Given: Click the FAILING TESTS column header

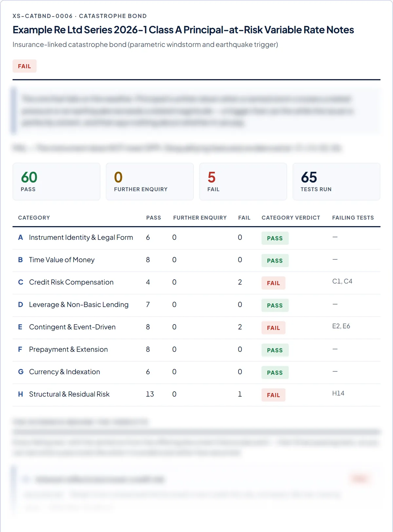Looking at the screenshot, I should (353, 218).
